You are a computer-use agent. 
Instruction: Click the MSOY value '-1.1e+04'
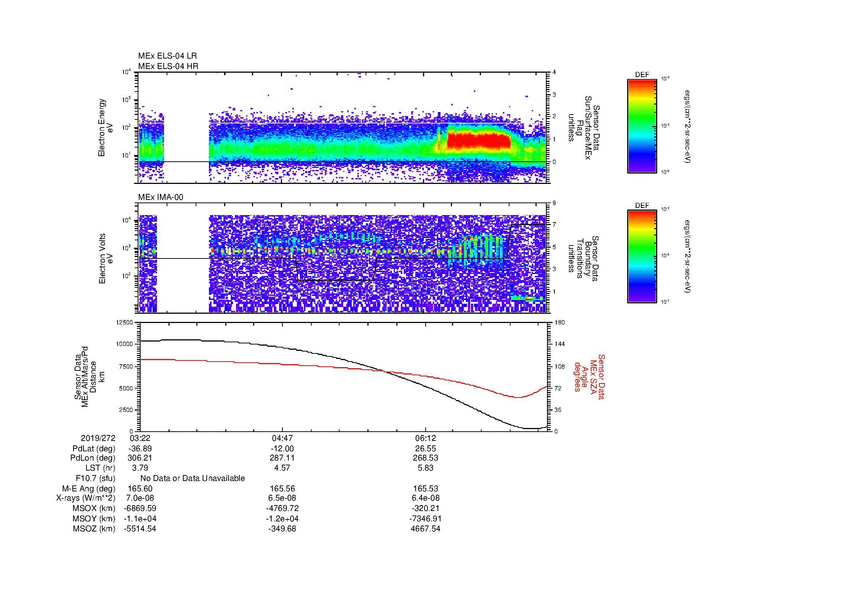click(140, 518)
